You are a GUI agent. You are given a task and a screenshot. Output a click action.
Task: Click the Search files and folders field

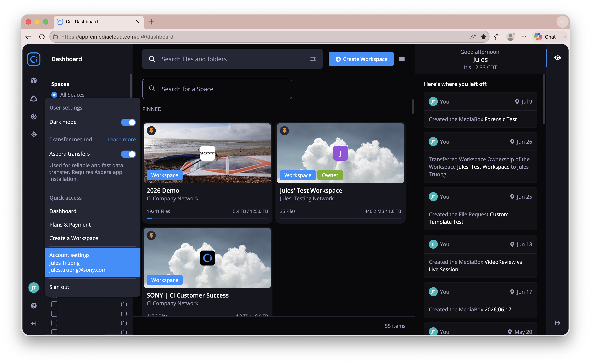[232, 59]
